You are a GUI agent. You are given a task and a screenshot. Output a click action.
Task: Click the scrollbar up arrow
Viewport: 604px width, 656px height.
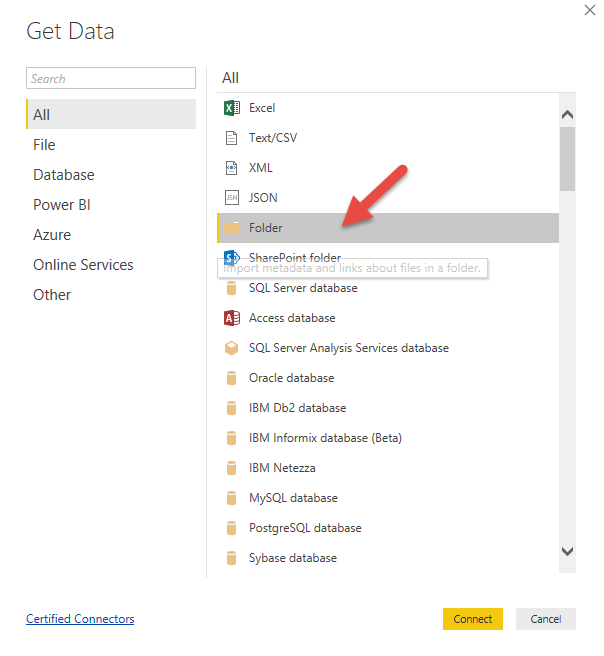pyautogui.click(x=567, y=114)
